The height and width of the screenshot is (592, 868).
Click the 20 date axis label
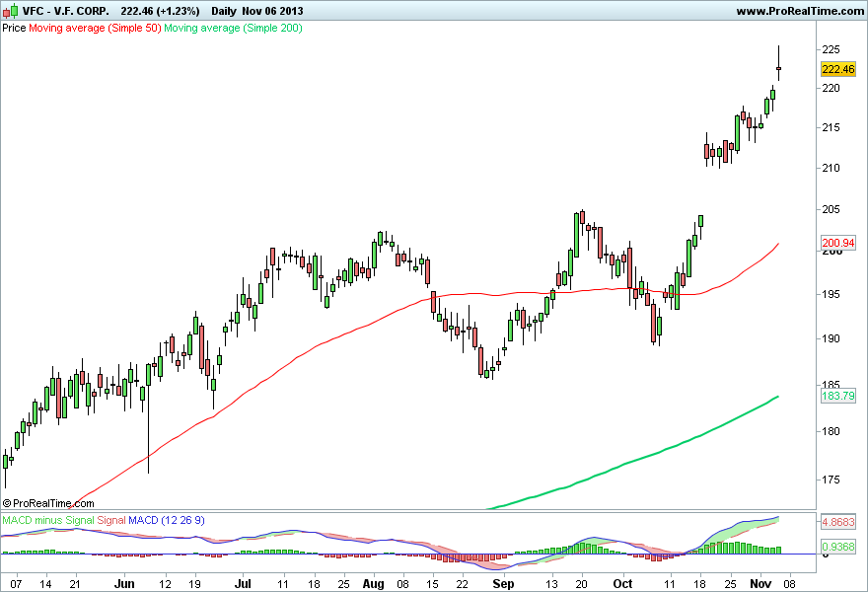[x=581, y=584]
